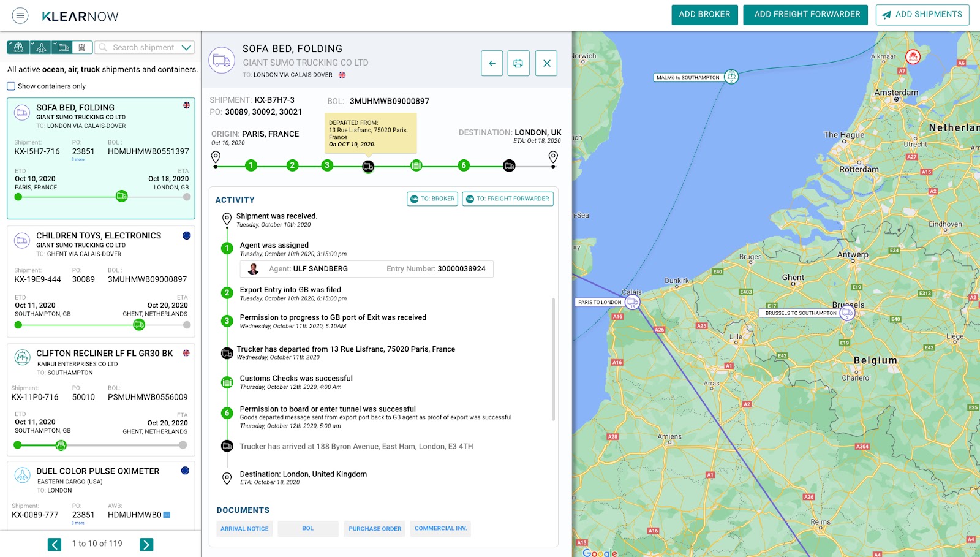Viewport: 980px width, 557px height.
Task: Click the blue status dot on Children Toys card
Action: pyautogui.click(x=187, y=236)
